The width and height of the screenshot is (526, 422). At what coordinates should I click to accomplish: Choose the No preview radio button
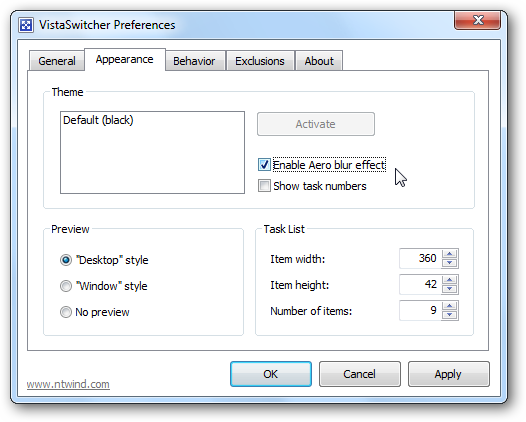(x=66, y=312)
